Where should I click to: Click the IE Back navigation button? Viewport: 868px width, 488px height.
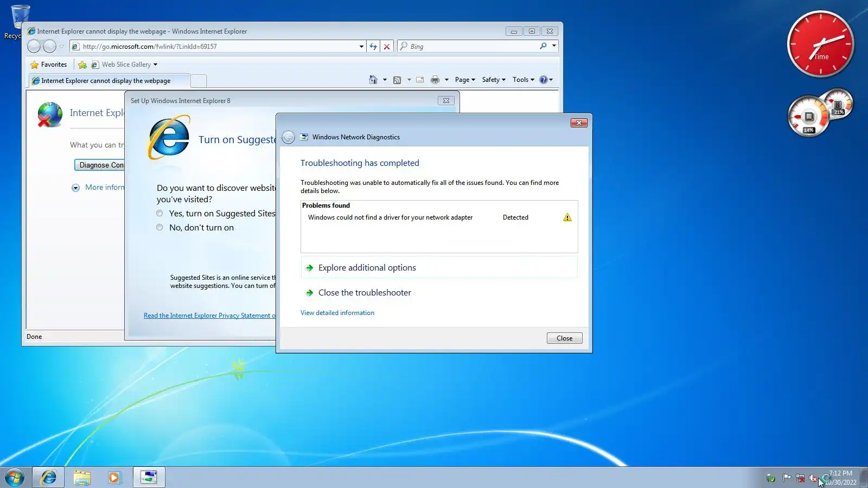34,47
